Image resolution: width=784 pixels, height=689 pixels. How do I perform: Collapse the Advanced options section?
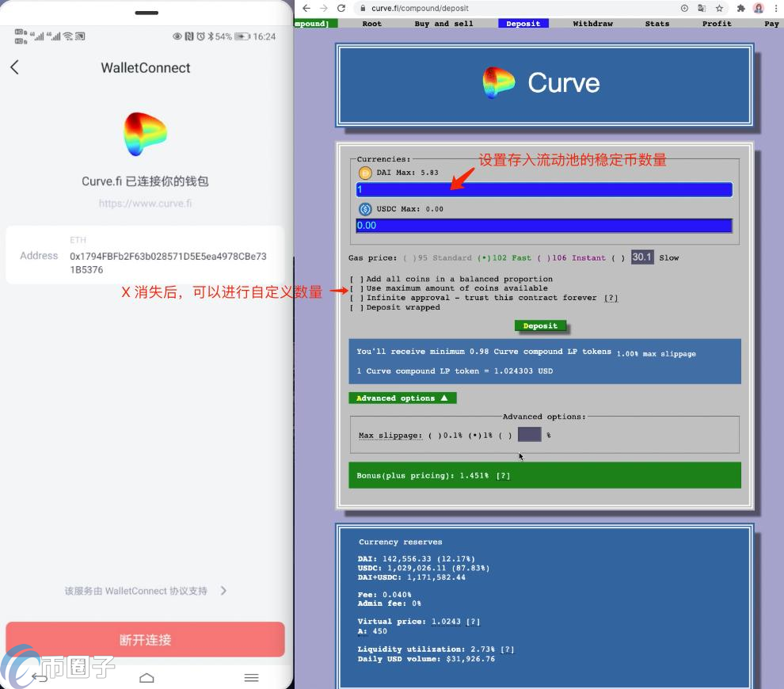(x=402, y=398)
